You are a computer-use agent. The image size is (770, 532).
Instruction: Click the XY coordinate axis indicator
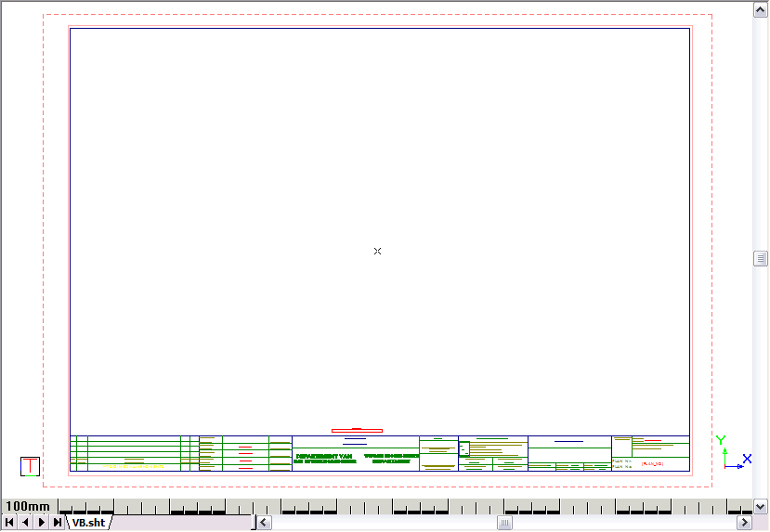[729, 454]
